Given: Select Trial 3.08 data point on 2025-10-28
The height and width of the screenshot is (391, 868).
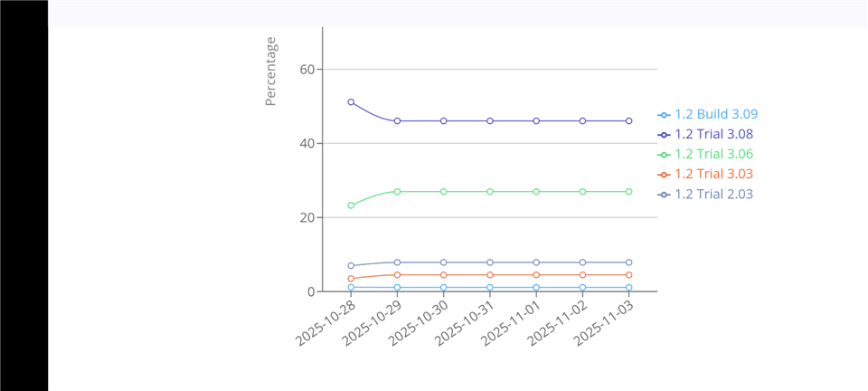Looking at the screenshot, I should coord(351,102).
